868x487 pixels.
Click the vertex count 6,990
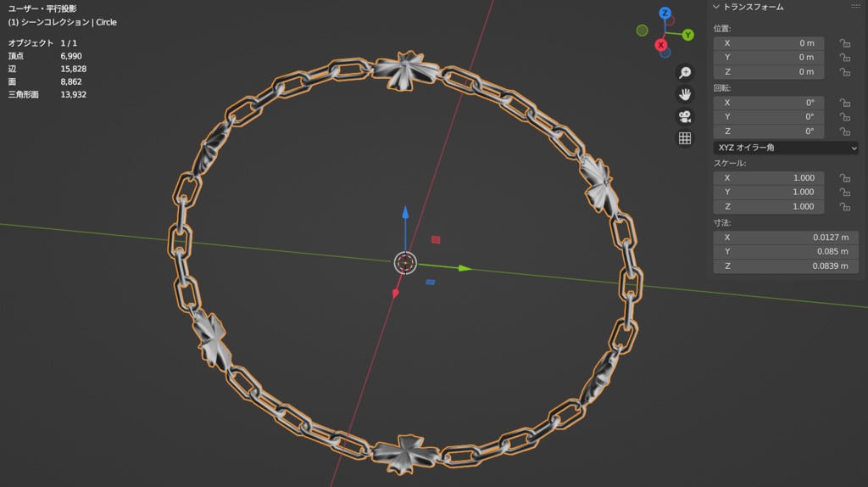[x=71, y=56]
